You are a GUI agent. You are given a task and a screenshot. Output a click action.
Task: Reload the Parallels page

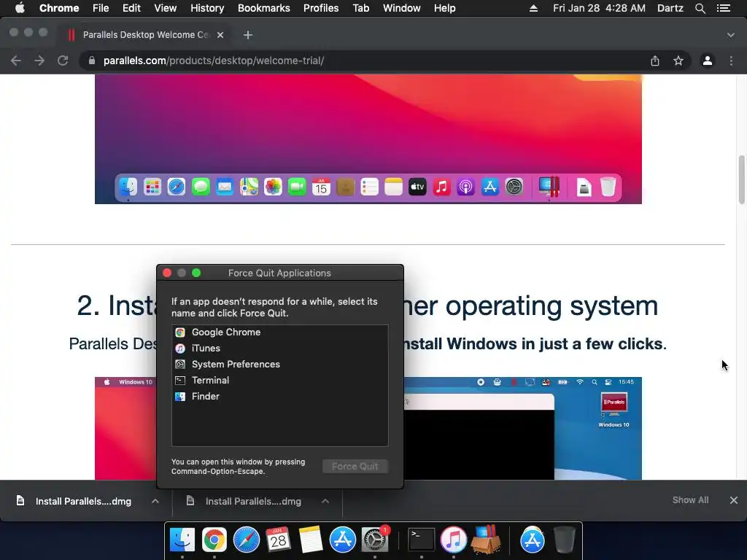point(63,61)
